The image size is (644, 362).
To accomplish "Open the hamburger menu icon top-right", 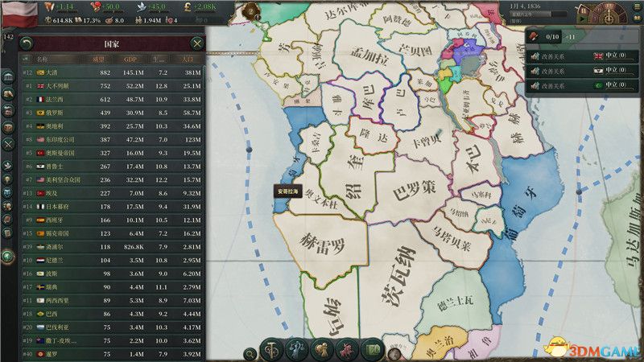I will click(638, 7).
